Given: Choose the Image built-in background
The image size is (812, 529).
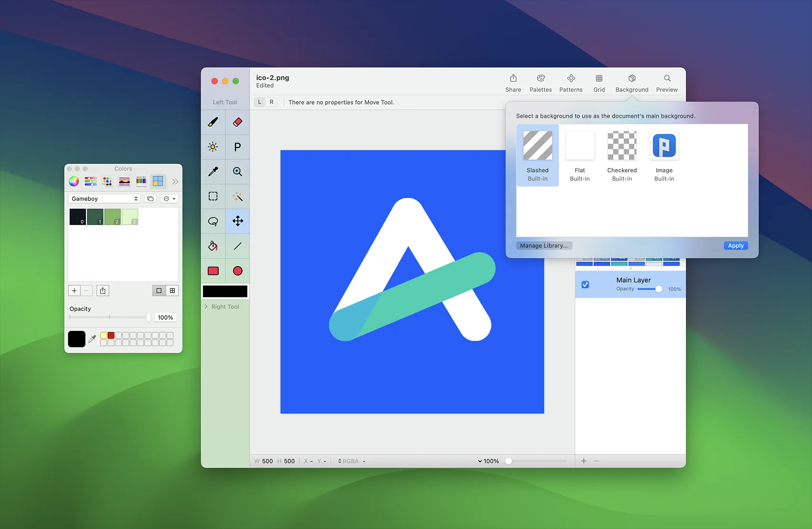Looking at the screenshot, I should [664, 156].
